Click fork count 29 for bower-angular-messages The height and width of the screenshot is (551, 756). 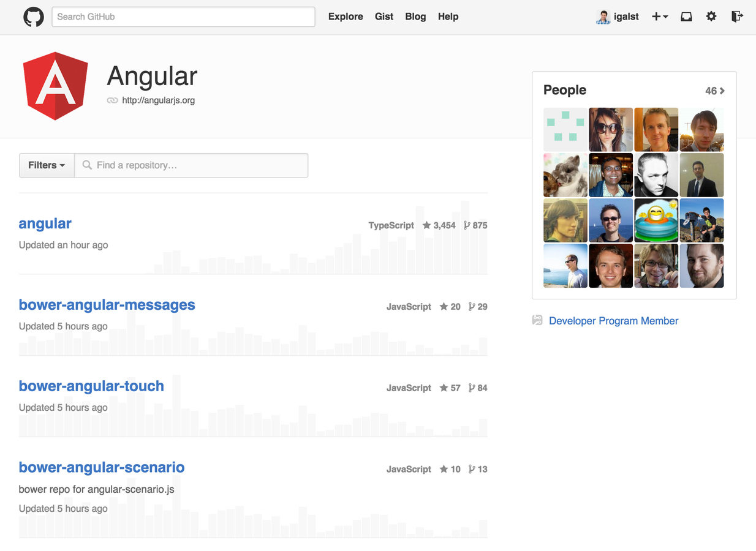click(478, 307)
